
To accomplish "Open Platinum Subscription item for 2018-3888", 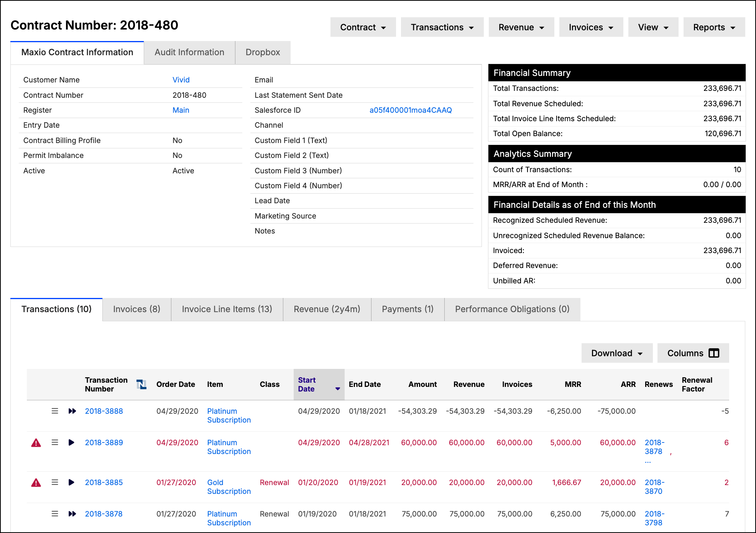I will coord(229,416).
